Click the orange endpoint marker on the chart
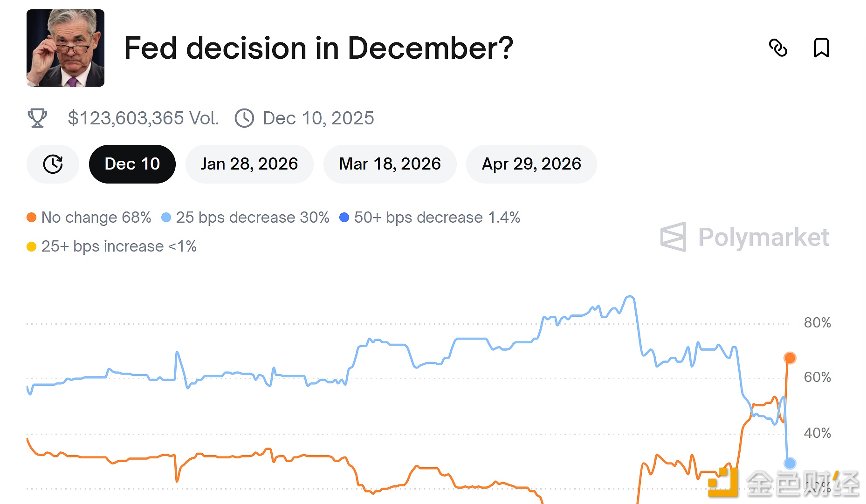Image resolution: width=866 pixels, height=504 pixels. pos(789,358)
